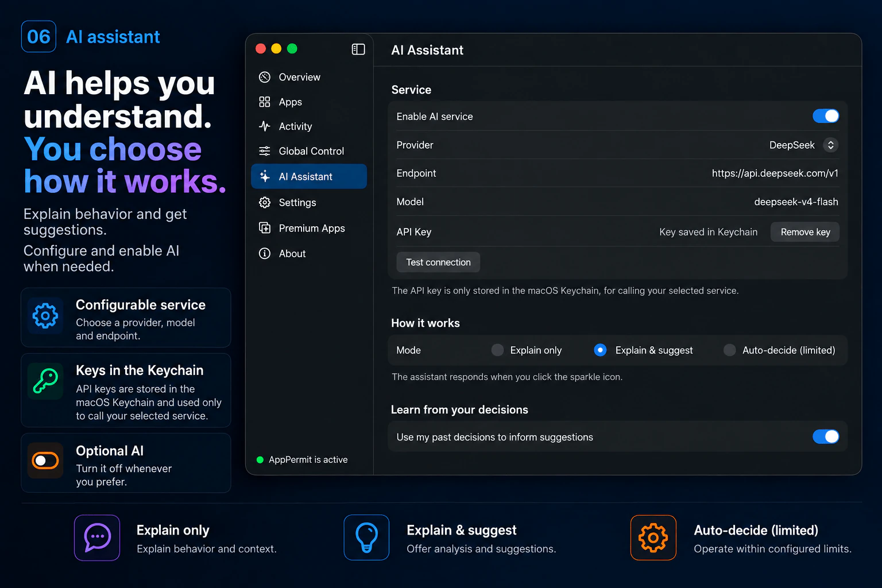Click the blue lightbulb icon
882x588 pixels.
pyautogui.click(x=366, y=537)
